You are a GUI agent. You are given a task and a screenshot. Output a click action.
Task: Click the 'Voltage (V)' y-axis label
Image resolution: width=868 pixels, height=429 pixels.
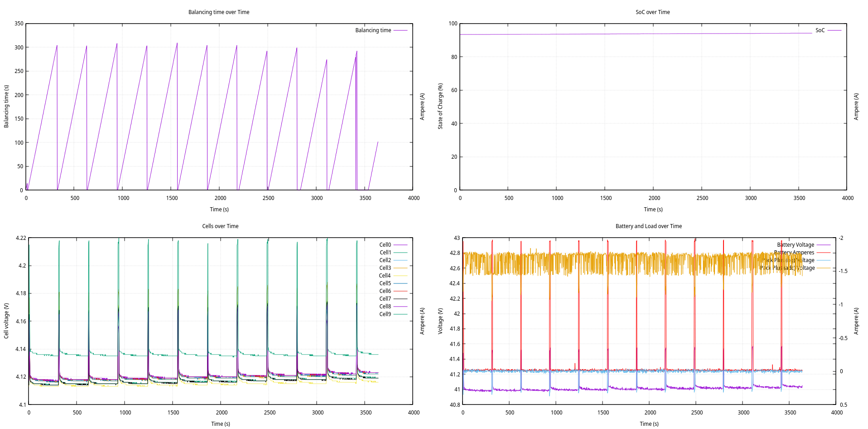pos(440,321)
